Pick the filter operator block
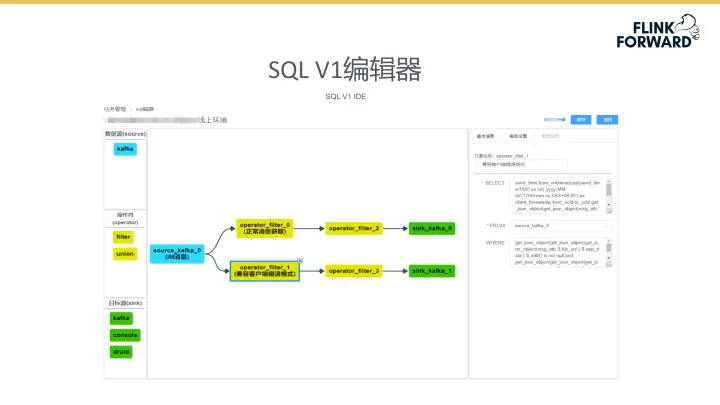This screenshot has height=405, width=720. [123, 237]
